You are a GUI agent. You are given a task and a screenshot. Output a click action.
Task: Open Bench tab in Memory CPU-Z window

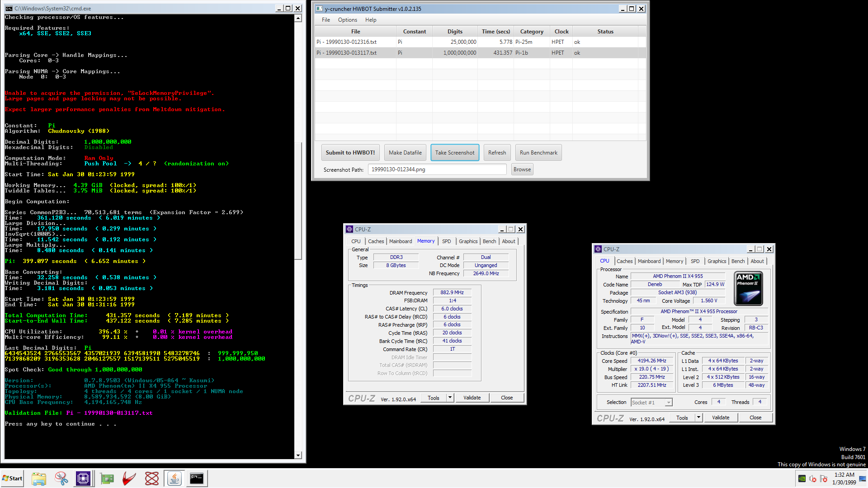(x=489, y=241)
